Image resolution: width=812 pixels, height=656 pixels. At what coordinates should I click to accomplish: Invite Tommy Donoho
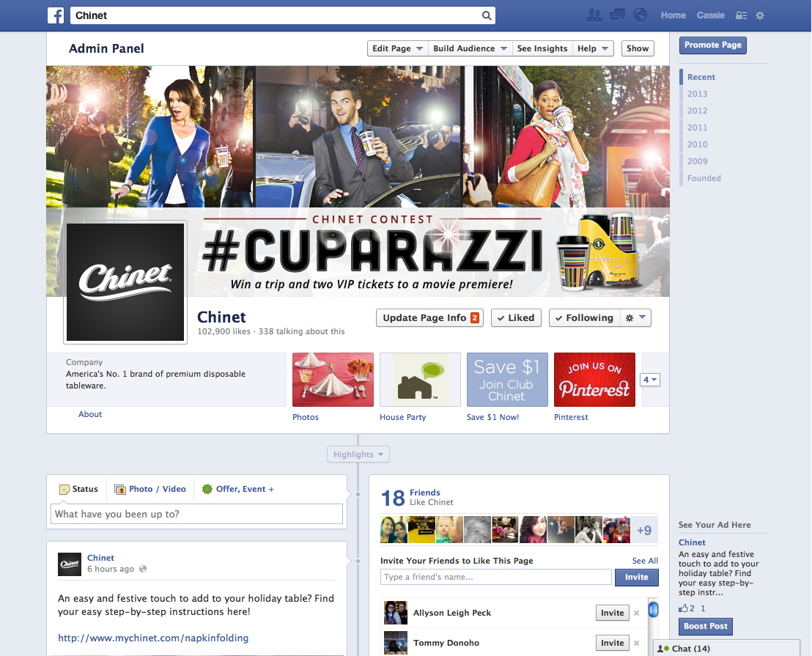(613, 643)
